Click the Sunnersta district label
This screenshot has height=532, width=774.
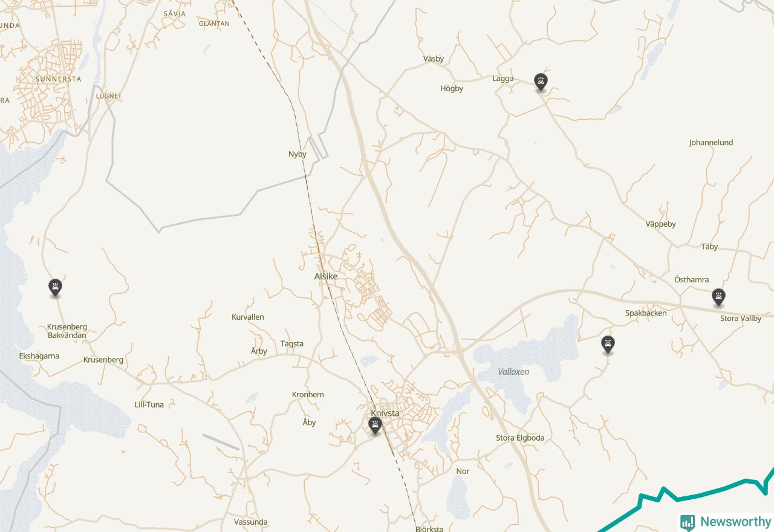[58, 79]
